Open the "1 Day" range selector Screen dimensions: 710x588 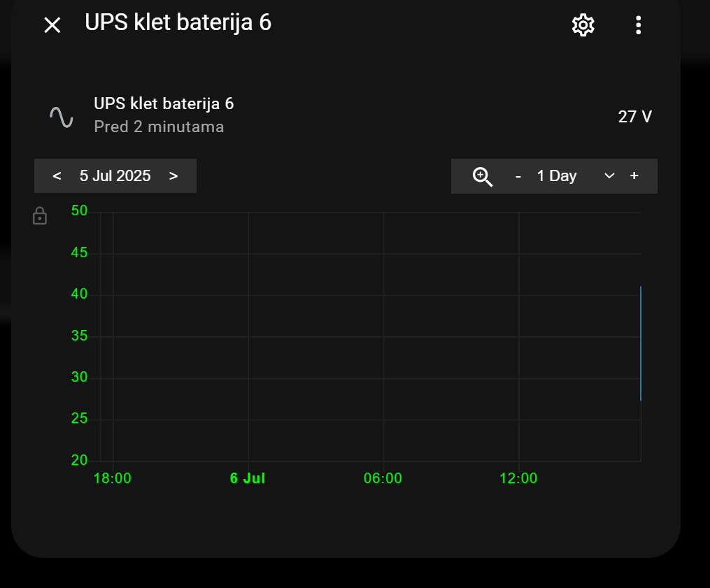coord(557,176)
